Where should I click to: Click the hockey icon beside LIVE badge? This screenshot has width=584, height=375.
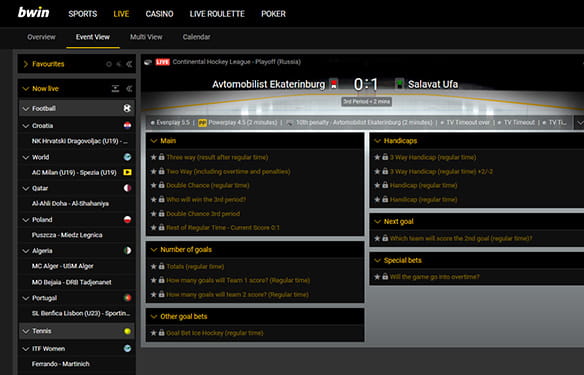(x=148, y=62)
